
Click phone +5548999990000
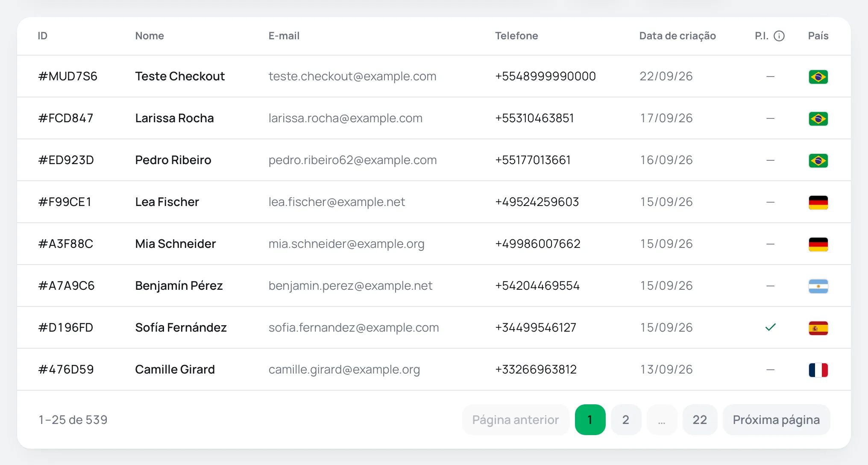[x=545, y=76]
